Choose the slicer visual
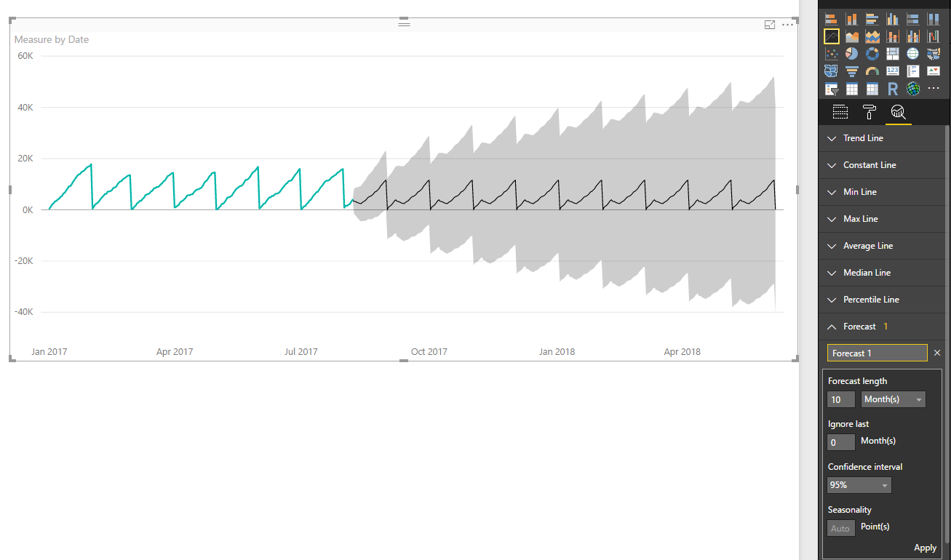Viewport: 951px width, 560px height. coord(831,89)
